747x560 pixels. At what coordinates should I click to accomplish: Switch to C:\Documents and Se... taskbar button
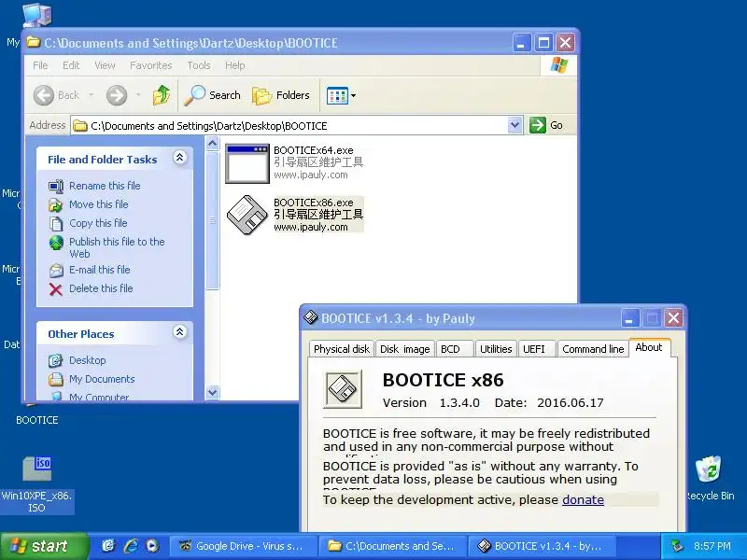point(392,546)
